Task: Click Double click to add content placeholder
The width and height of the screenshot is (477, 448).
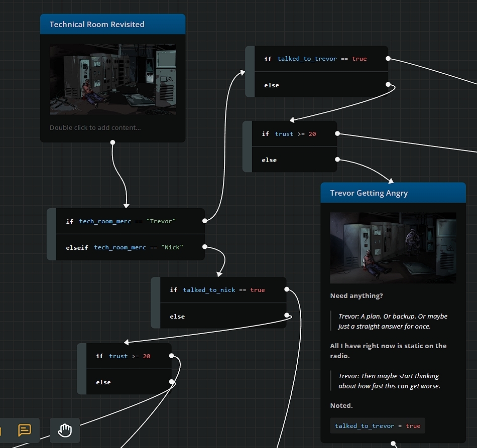Action: [95, 127]
